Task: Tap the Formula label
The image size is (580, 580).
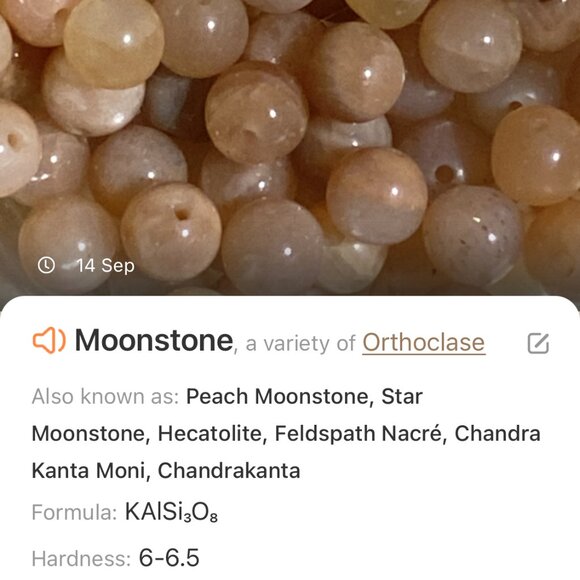Action: (x=74, y=513)
